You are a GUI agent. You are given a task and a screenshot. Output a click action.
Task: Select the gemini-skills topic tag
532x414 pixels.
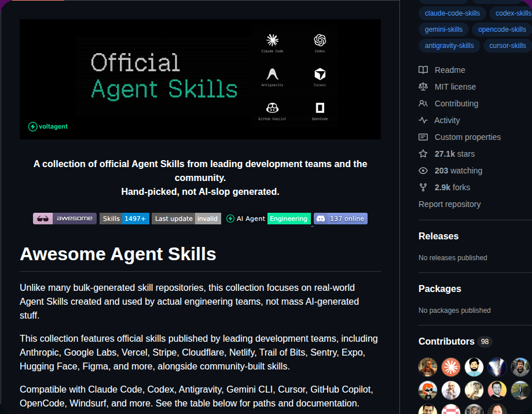click(443, 29)
